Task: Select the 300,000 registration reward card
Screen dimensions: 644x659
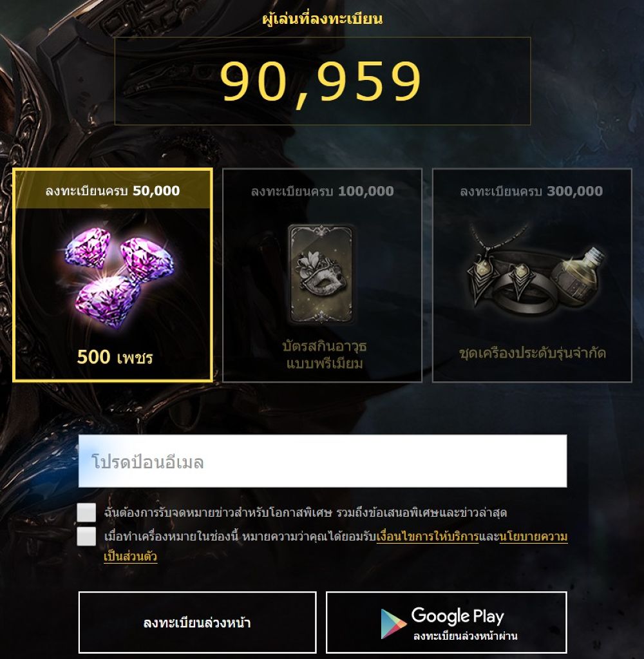Action: pyautogui.click(x=532, y=275)
